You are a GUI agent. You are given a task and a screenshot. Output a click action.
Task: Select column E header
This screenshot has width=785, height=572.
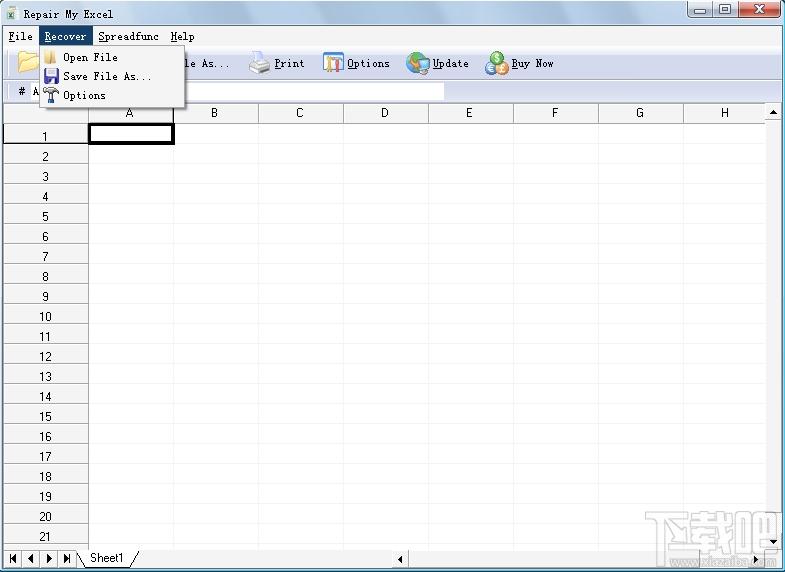(x=471, y=113)
